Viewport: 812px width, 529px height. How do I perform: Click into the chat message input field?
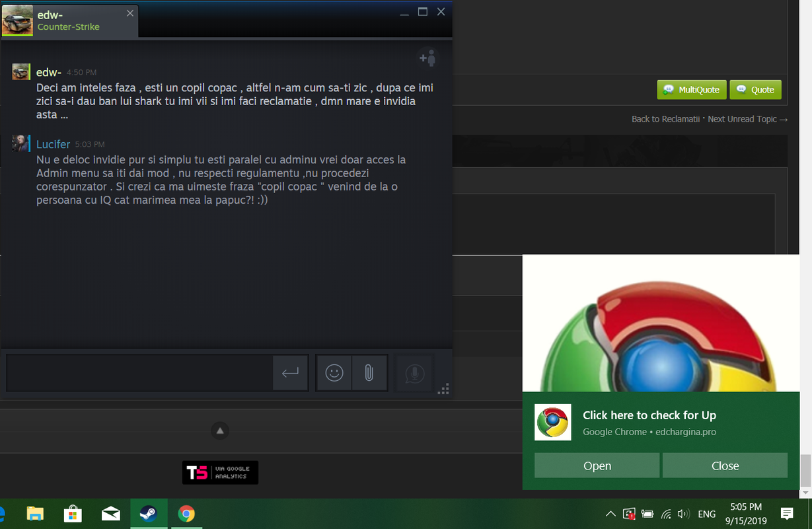point(139,373)
